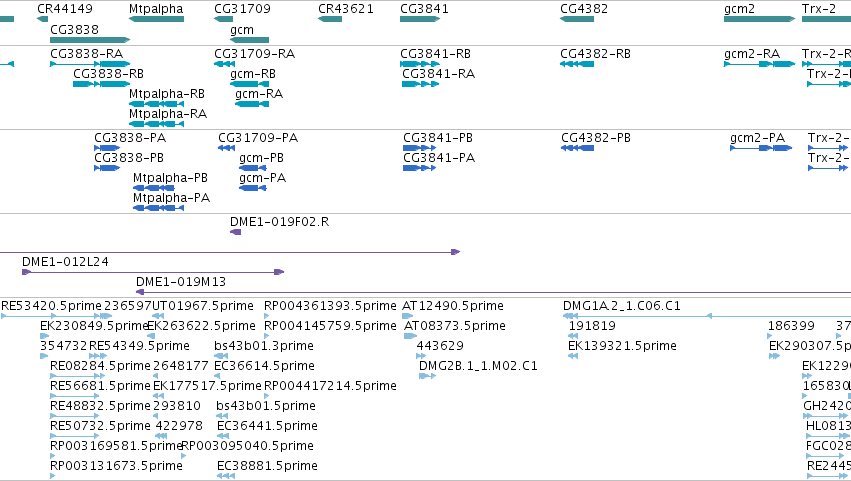The height and width of the screenshot is (481, 851).
Task: Click the CG31709 gene label
Action: tap(242, 9)
